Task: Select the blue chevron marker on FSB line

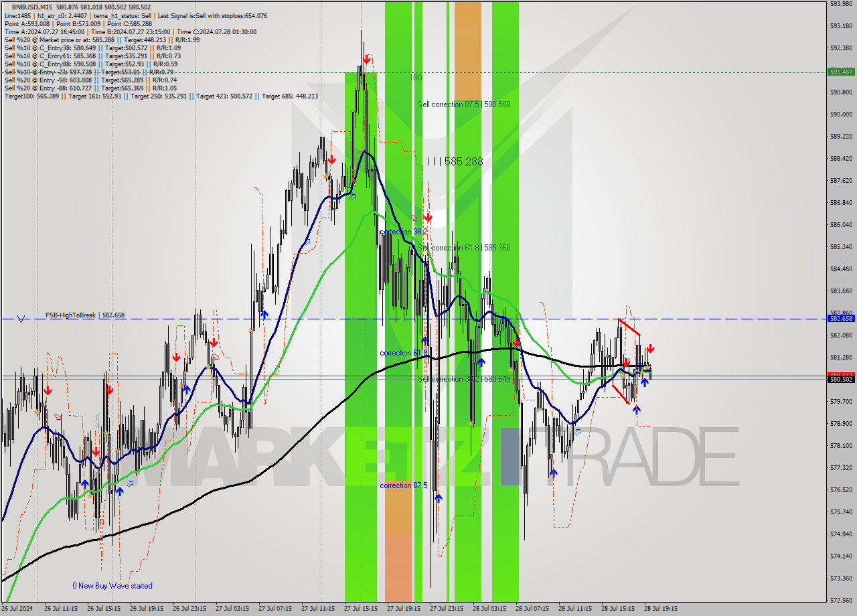Action: [x=21, y=319]
